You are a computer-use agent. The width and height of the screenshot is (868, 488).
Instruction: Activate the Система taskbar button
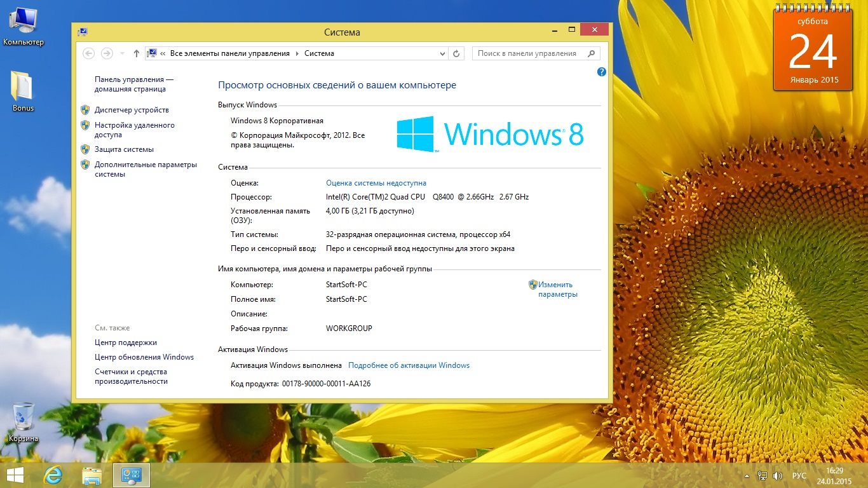[132, 475]
